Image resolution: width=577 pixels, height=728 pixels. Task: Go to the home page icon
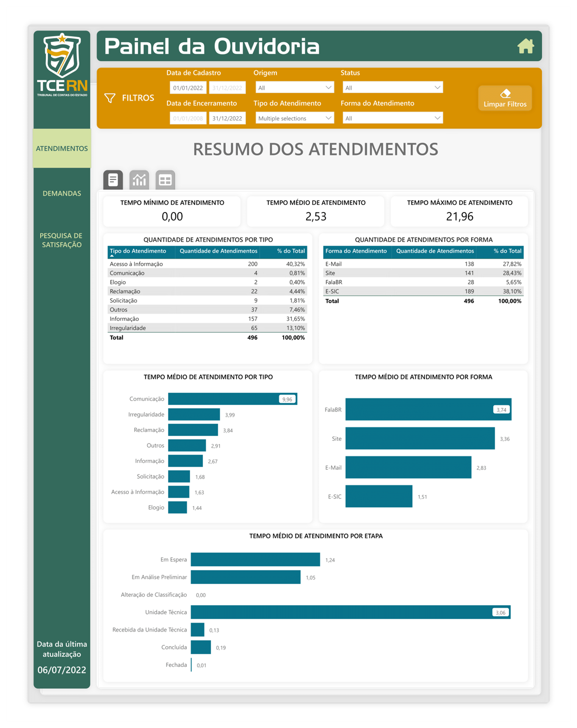[x=525, y=46]
